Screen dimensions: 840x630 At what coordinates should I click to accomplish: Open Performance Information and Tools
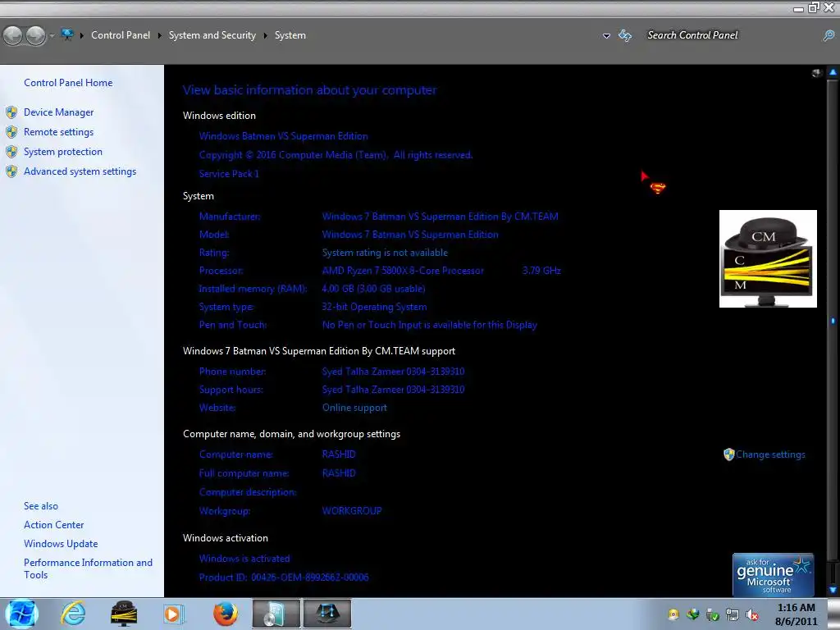coord(88,568)
